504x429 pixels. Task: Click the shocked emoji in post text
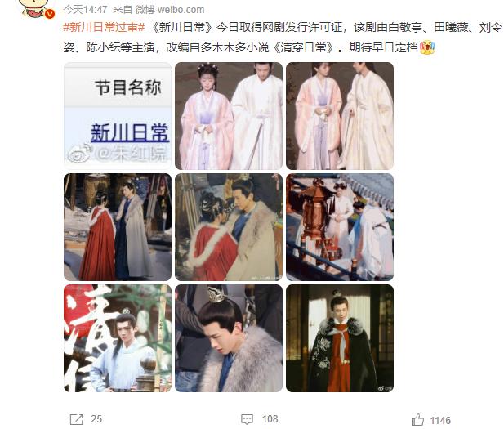click(427, 47)
